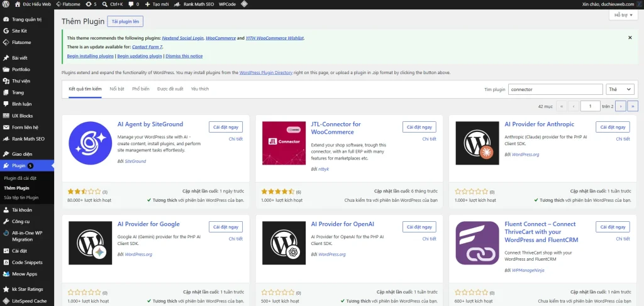Viewport: 644px width, 306px height.
Task: Open the updates counter showing 5
Action: click(x=91, y=4)
